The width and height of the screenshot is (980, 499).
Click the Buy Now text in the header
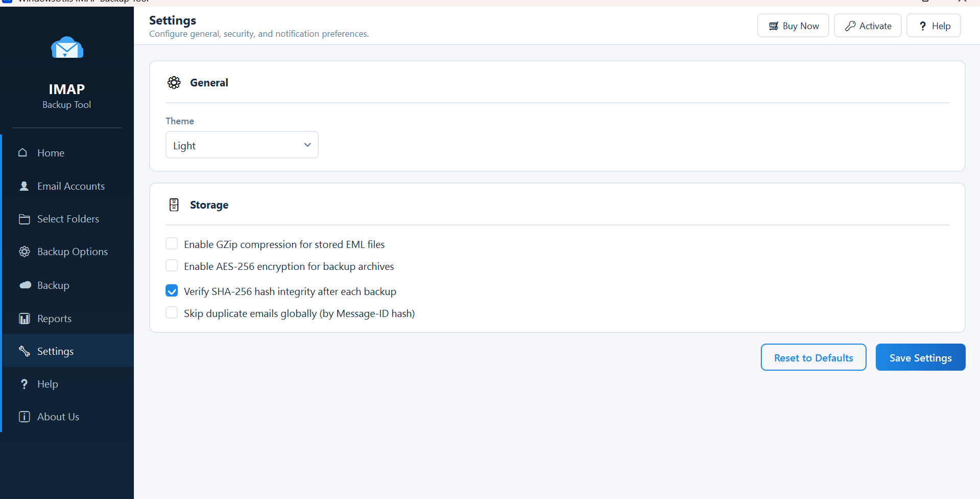(x=801, y=26)
